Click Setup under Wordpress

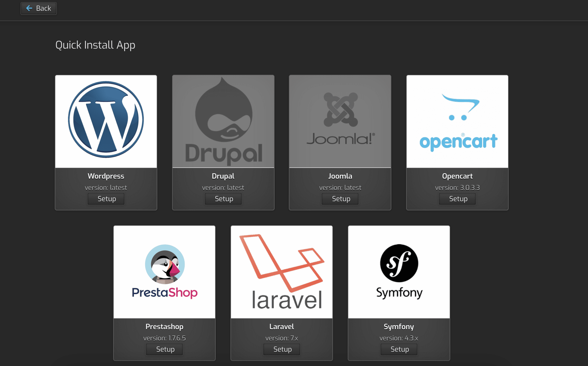pyautogui.click(x=106, y=199)
